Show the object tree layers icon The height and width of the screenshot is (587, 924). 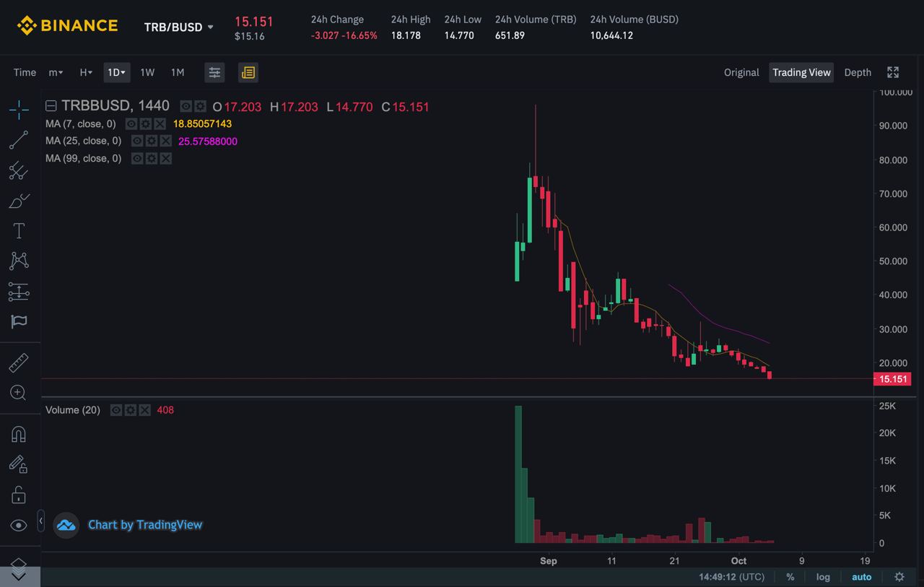[19, 564]
